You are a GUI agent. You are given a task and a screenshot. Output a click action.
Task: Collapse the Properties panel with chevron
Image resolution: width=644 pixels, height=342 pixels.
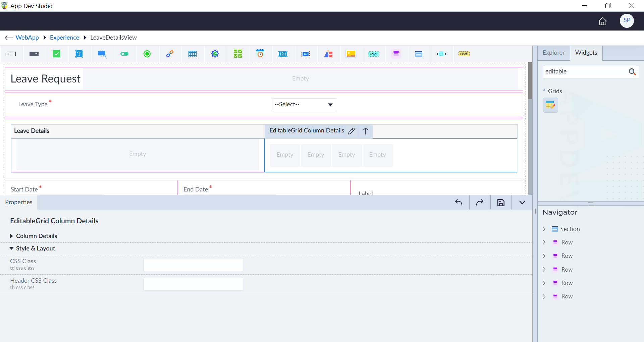coord(522,203)
